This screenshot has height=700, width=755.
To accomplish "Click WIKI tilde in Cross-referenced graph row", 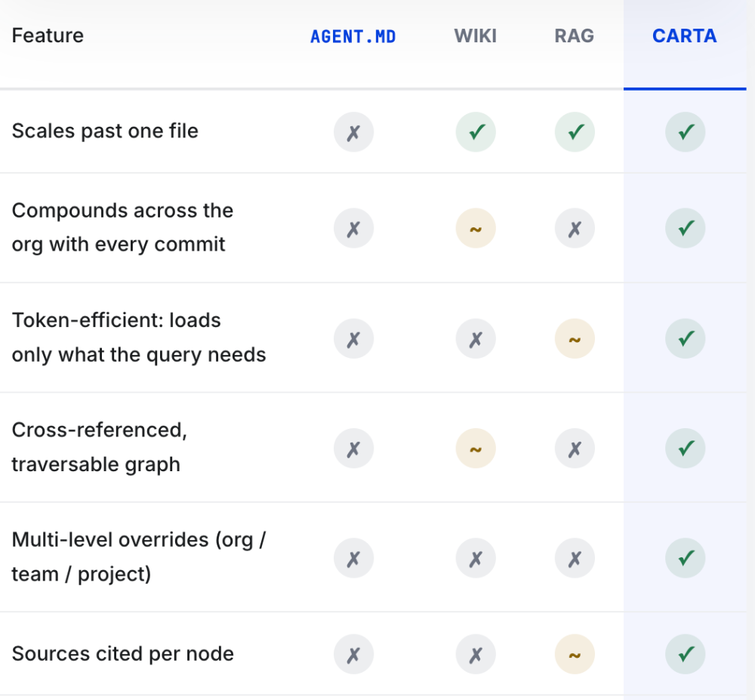I will coord(476,449).
